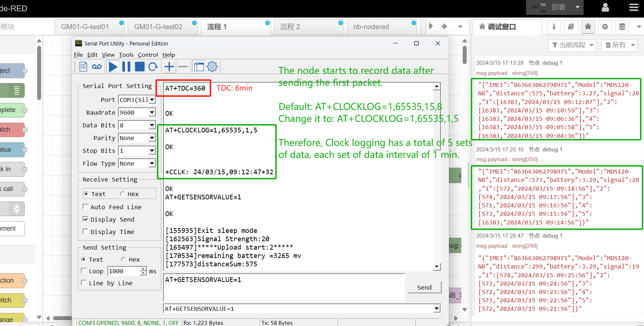Click the Node-RED workspace vertical scrollbar thumb

coord(465,55)
